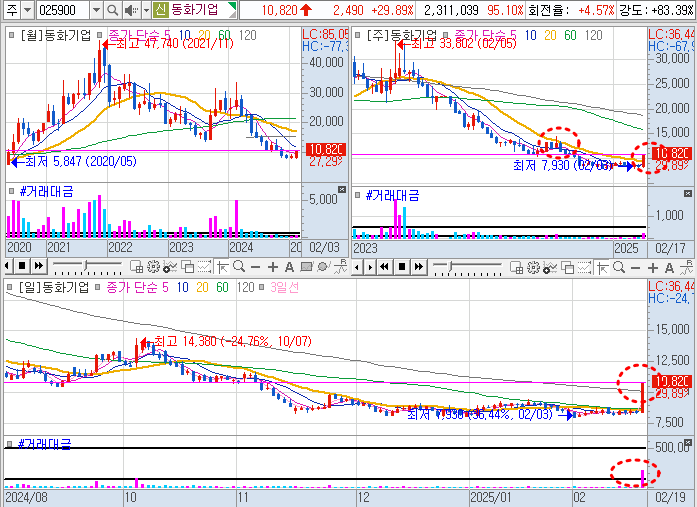Close the monthly 거래대금 volume panel
This screenshot has height=507, width=697.
pyautogui.click(x=341, y=190)
